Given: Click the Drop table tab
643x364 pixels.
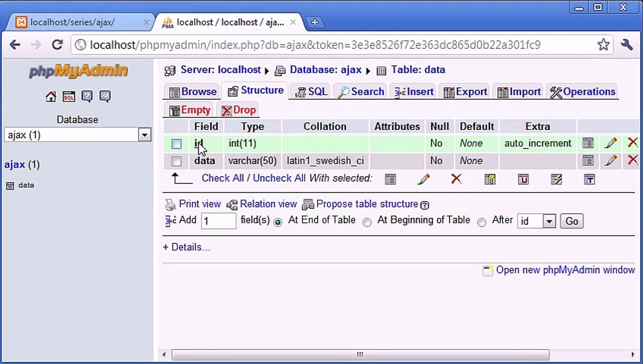Looking at the screenshot, I should [x=239, y=110].
